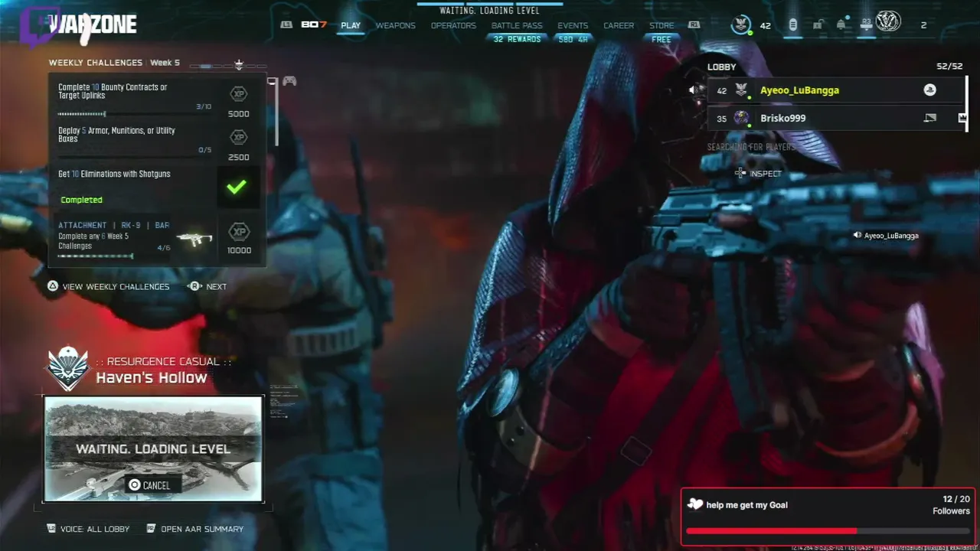Click the lobby list scrollbar
Viewport: 980px width, 551px height.
[966, 103]
